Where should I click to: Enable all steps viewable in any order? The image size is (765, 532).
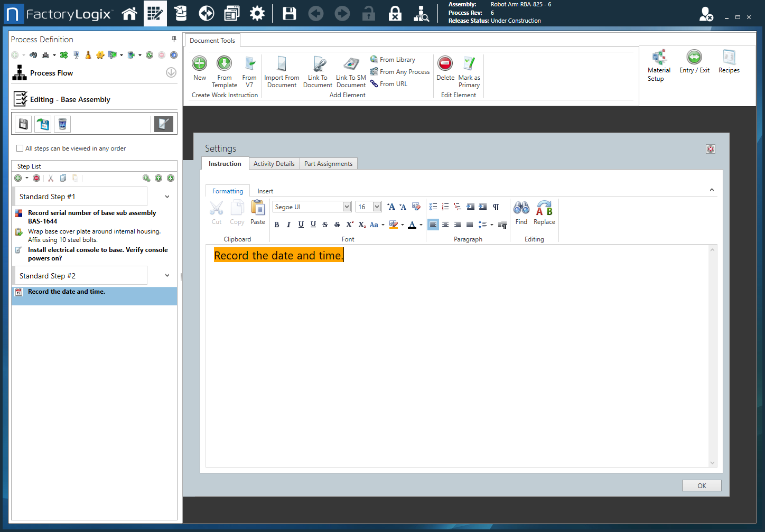point(20,148)
